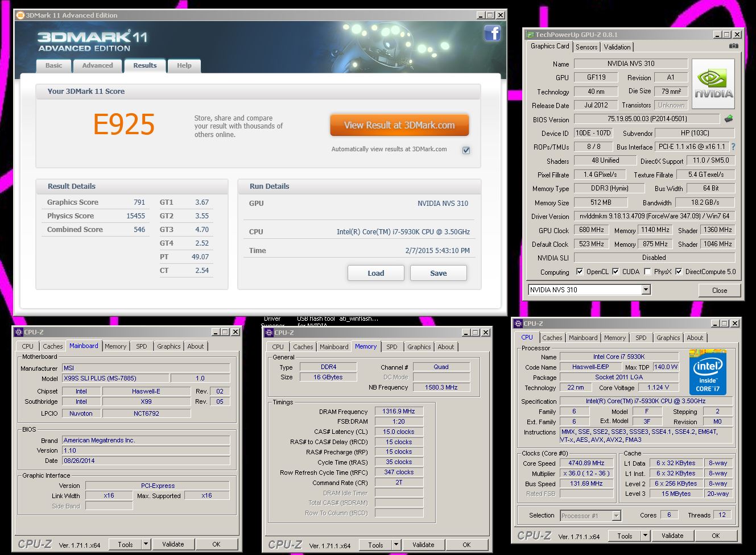
Task: Switch to the Advanced tab in 3DMark
Action: [97, 65]
